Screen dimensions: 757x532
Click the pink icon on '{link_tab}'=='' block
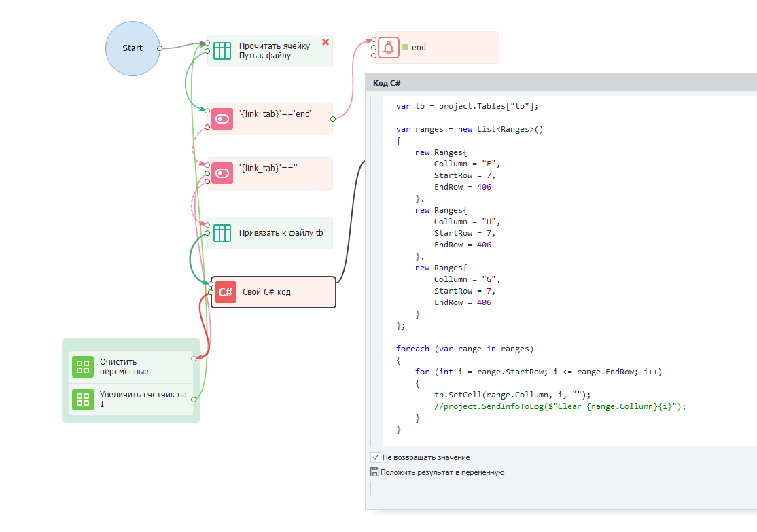[x=222, y=173]
